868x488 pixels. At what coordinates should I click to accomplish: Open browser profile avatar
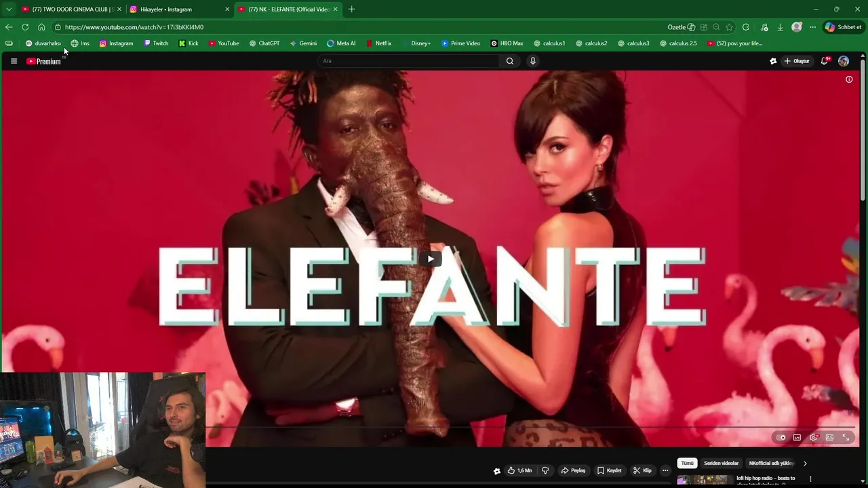point(797,27)
